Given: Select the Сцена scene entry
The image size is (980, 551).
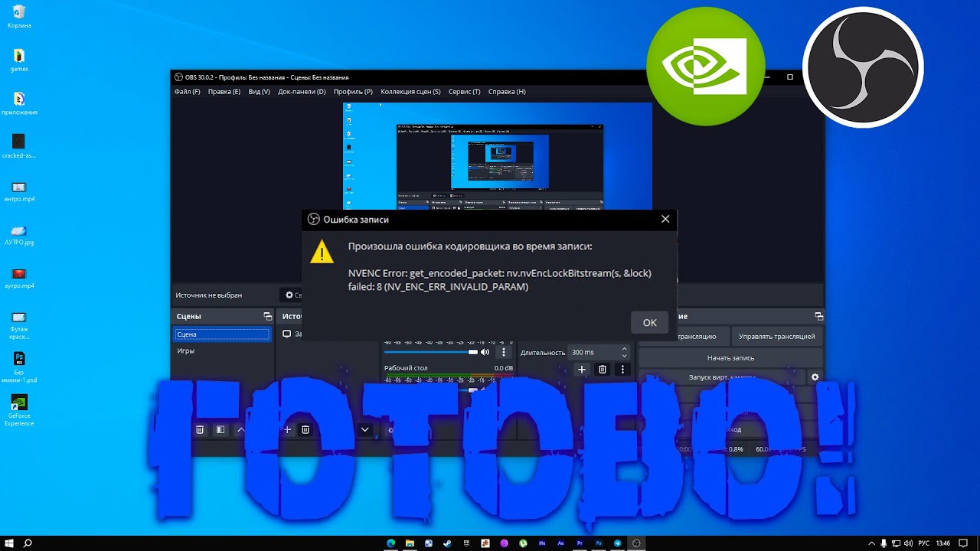Looking at the screenshot, I should pyautogui.click(x=222, y=334).
